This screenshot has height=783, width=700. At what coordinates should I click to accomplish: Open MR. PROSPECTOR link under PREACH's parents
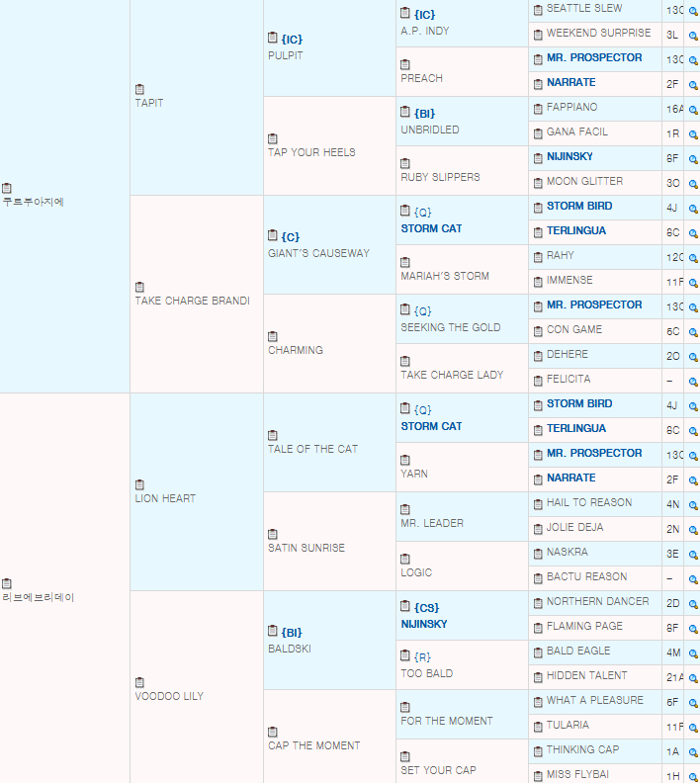click(594, 57)
